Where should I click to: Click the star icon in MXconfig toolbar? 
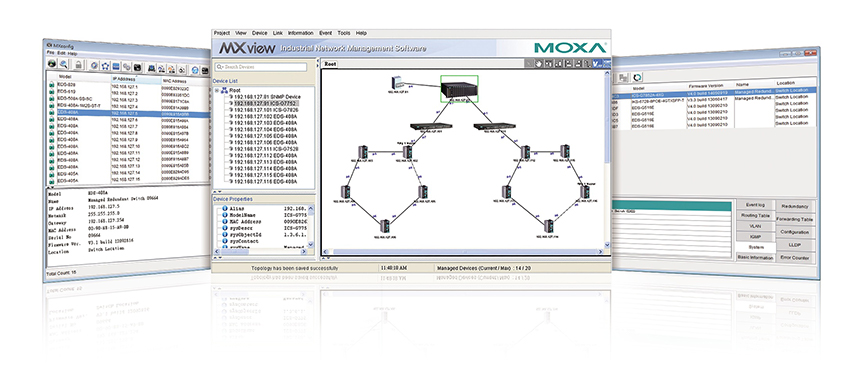106,66
